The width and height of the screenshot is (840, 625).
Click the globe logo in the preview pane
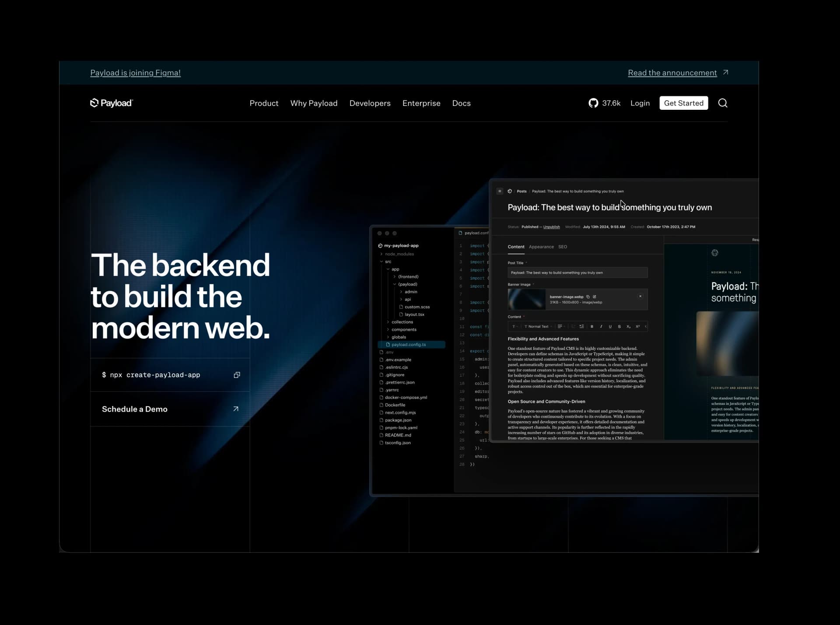[715, 253]
